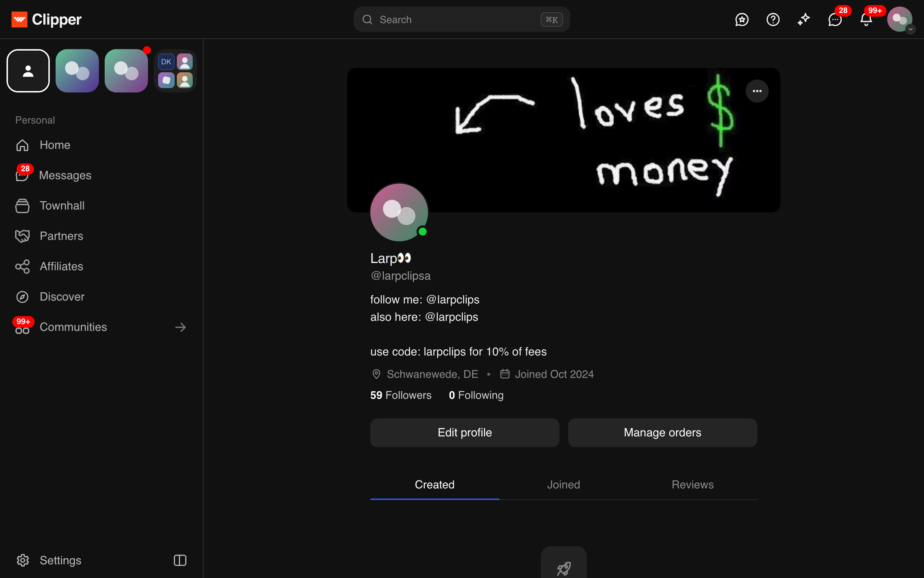This screenshot has width=924, height=578.
Task: Open Partners in sidebar
Action: pyautogui.click(x=101, y=236)
